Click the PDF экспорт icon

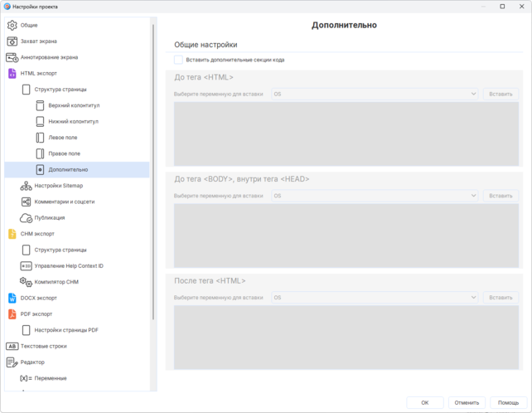[x=12, y=314]
